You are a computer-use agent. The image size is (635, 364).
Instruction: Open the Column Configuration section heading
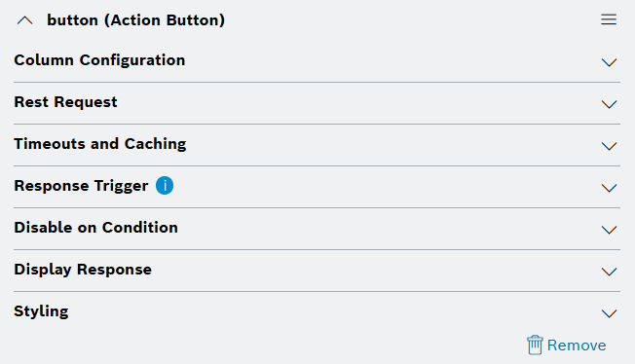pos(99,60)
